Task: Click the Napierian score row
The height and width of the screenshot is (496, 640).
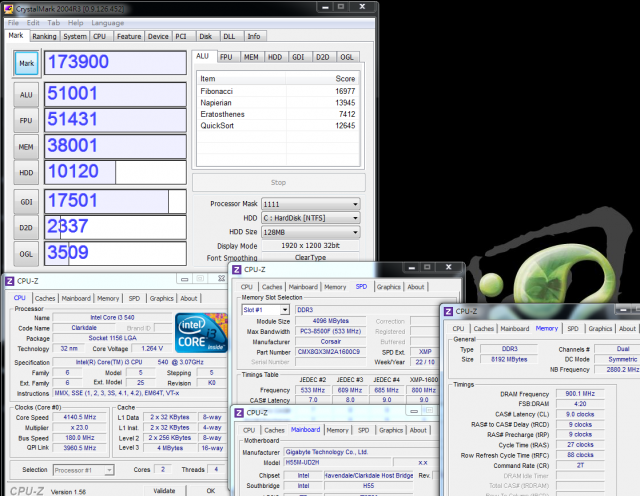Action: [278, 102]
